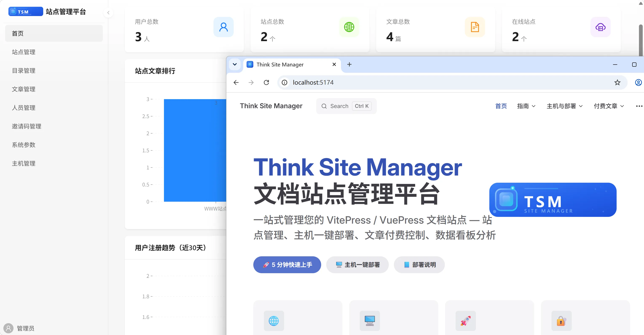The width and height of the screenshot is (644, 335).
Task: Go to 系统参数 in the sidebar
Action: [x=54, y=145]
